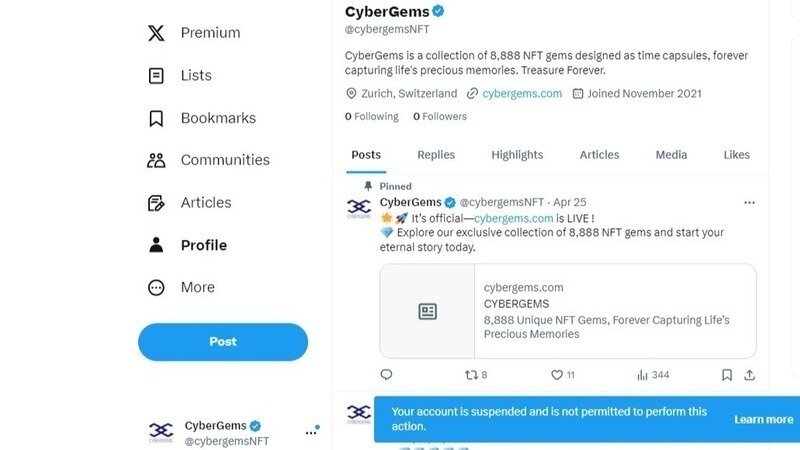View post analytics showing 344

click(643, 375)
